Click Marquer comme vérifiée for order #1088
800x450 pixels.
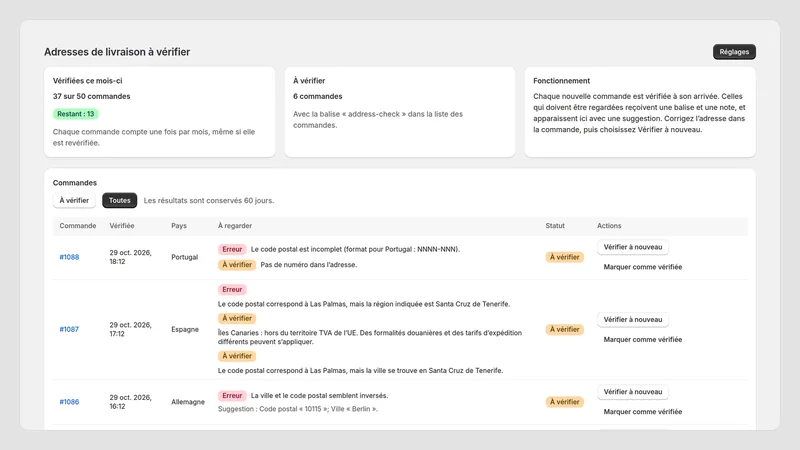click(x=642, y=267)
